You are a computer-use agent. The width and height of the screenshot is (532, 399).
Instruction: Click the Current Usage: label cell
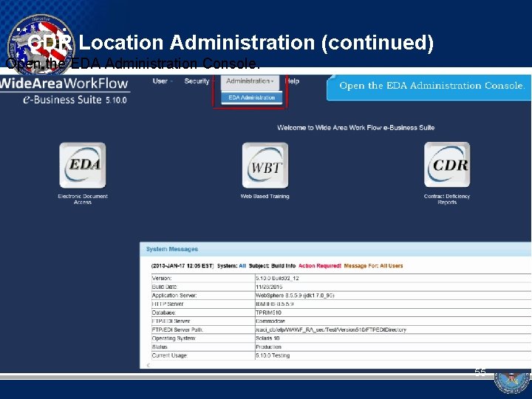(x=203, y=355)
